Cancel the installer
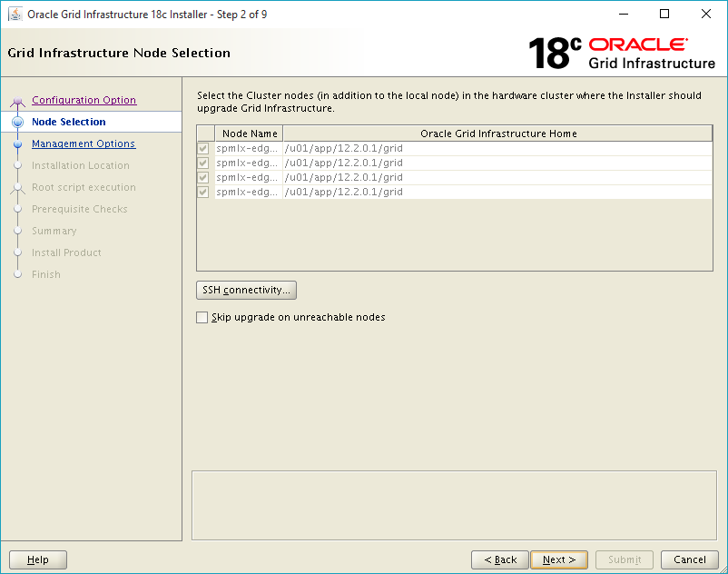Screen dimensions: 728x574 690,559
